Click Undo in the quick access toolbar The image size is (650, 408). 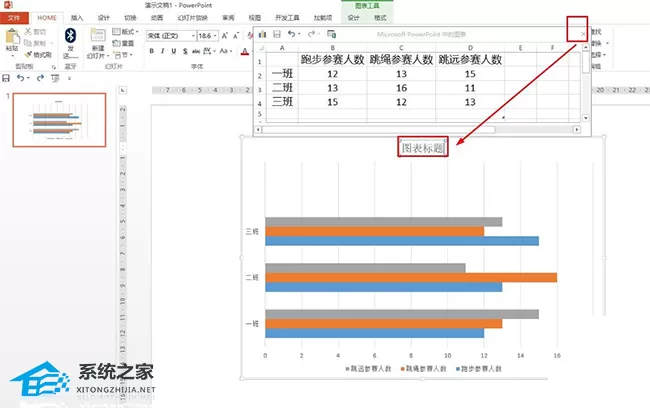[x=20, y=78]
